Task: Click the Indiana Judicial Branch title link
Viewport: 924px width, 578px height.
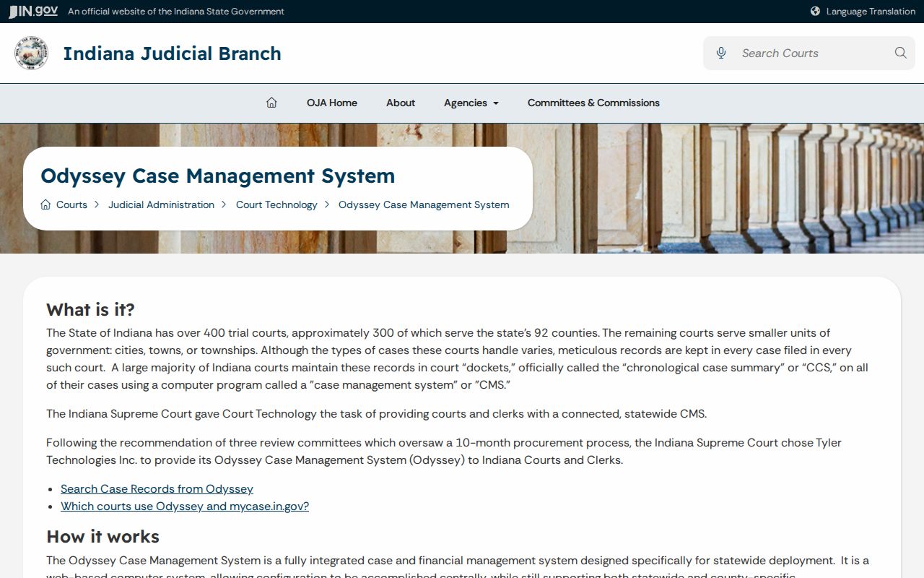Action: point(172,53)
